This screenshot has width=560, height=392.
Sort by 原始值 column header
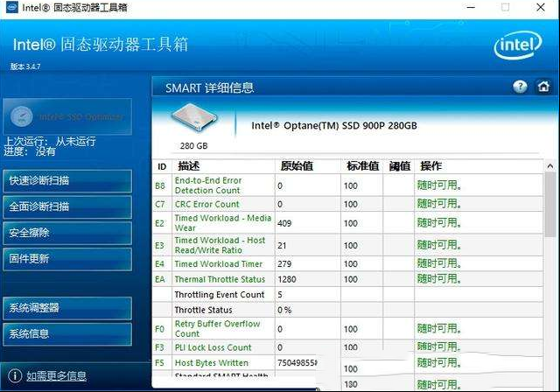pyautogui.click(x=308, y=166)
